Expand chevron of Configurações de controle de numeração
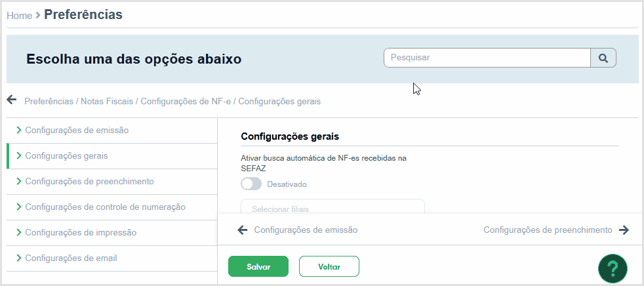 [18, 207]
